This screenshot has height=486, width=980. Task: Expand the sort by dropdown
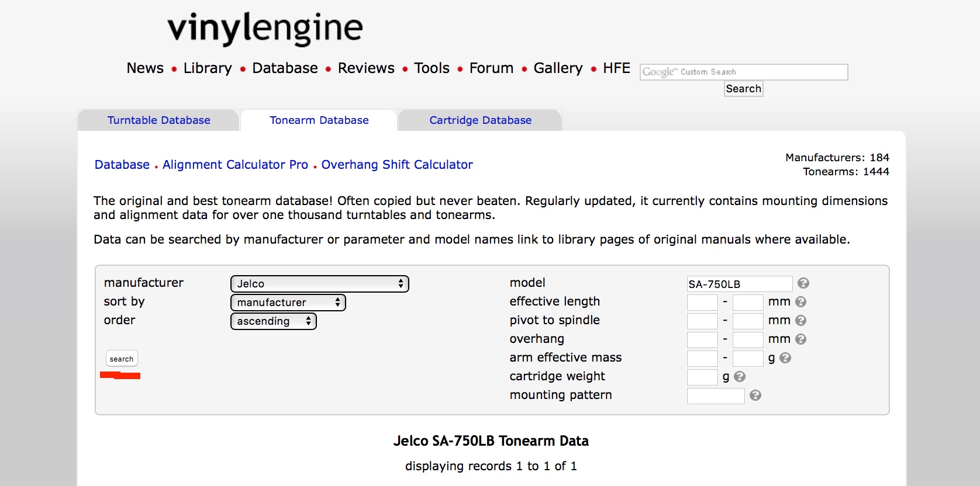point(288,303)
